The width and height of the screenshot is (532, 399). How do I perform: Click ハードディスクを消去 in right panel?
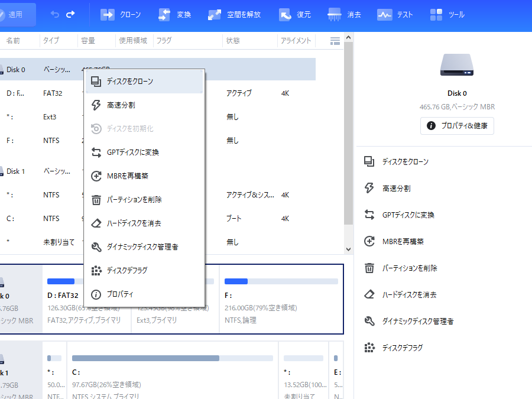tap(409, 294)
